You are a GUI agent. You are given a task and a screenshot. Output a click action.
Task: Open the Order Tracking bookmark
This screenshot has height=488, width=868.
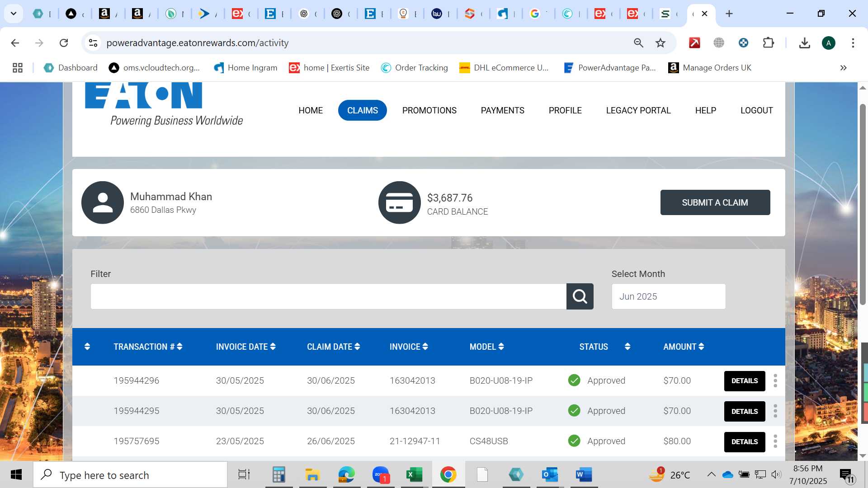[415, 68]
